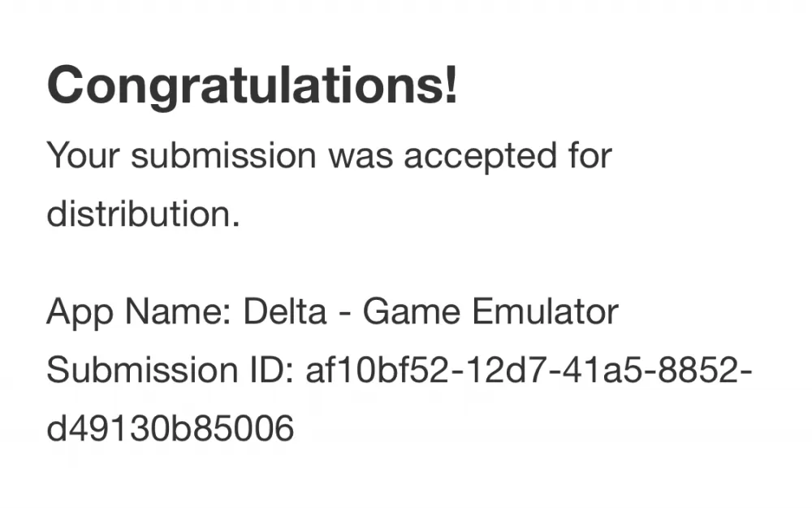Viewport: 812px width, 508px height.
Task: Click the dash between Delta and Game
Action: click(344, 315)
